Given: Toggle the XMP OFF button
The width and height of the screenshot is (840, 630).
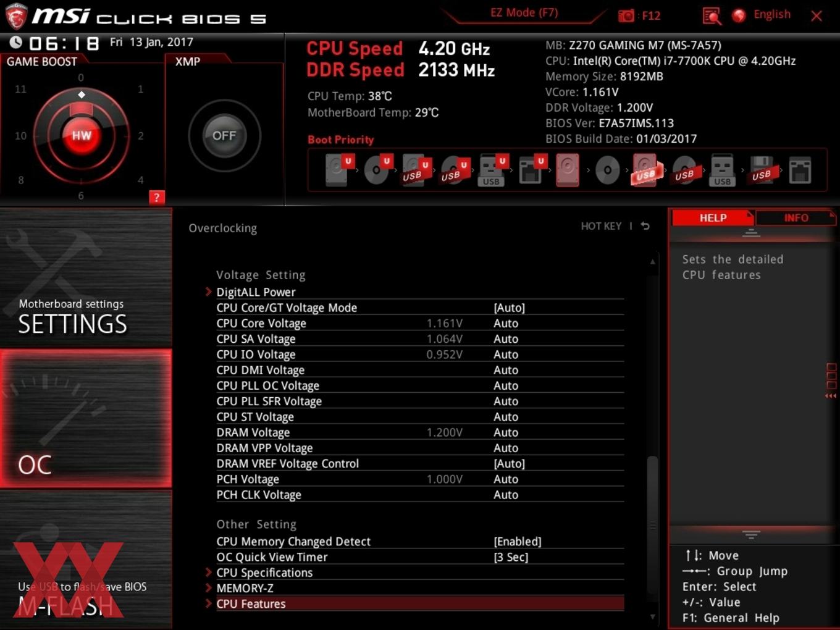Looking at the screenshot, I should pos(224,135).
